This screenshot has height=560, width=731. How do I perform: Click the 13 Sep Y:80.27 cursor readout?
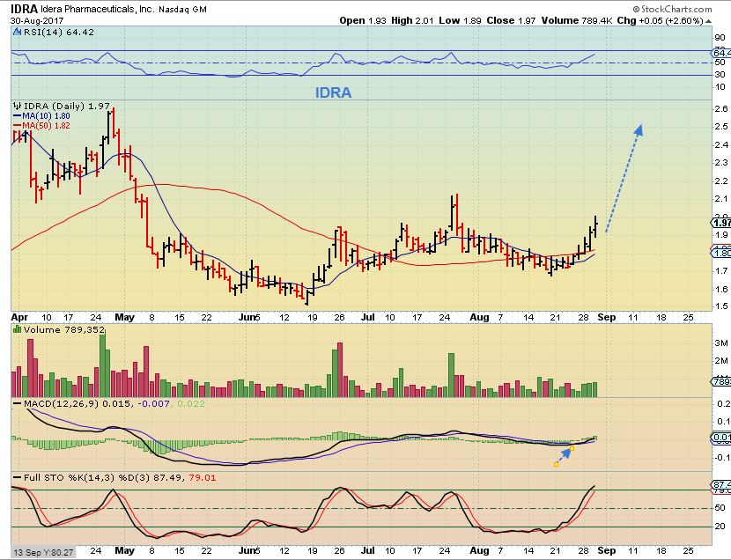point(43,552)
